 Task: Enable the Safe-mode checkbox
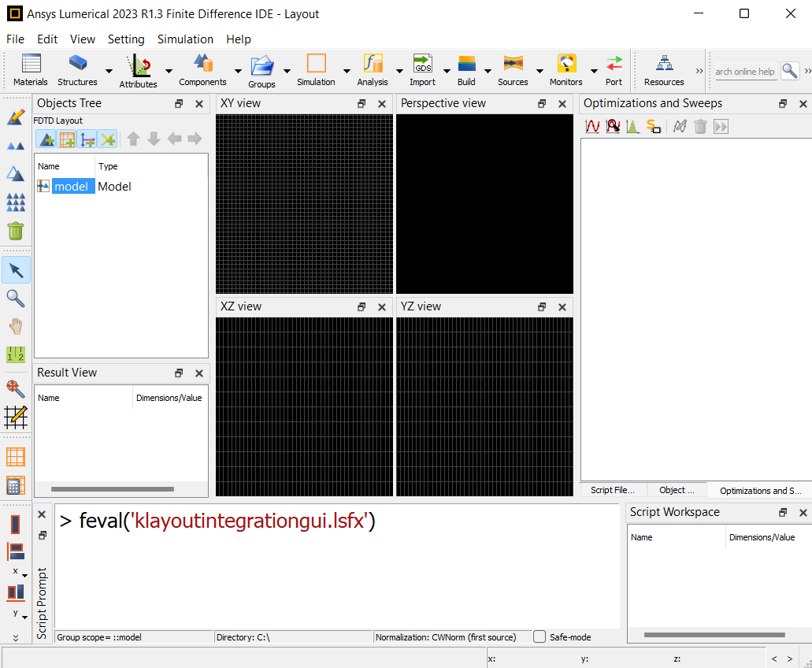539,637
